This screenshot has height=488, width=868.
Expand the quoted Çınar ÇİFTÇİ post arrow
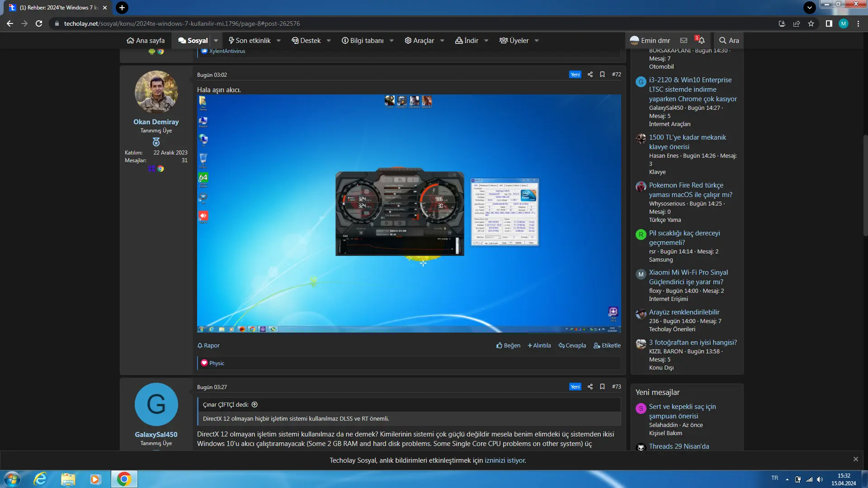255,404
